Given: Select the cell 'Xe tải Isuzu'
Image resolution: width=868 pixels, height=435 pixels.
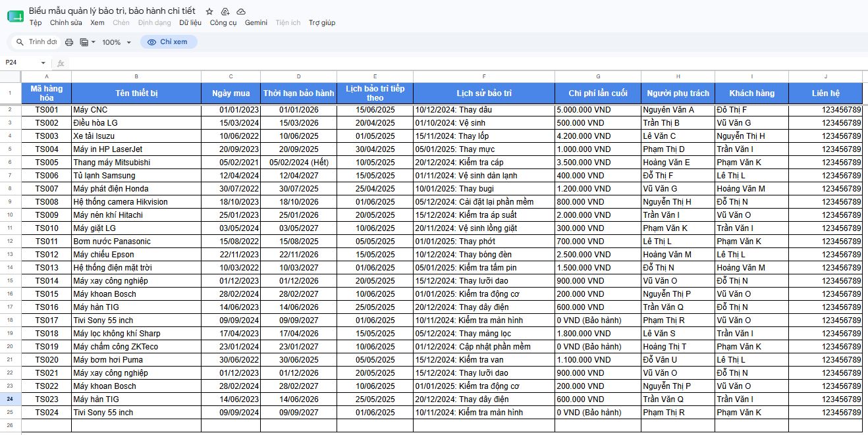Looking at the screenshot, I should (x=136, y=136).
